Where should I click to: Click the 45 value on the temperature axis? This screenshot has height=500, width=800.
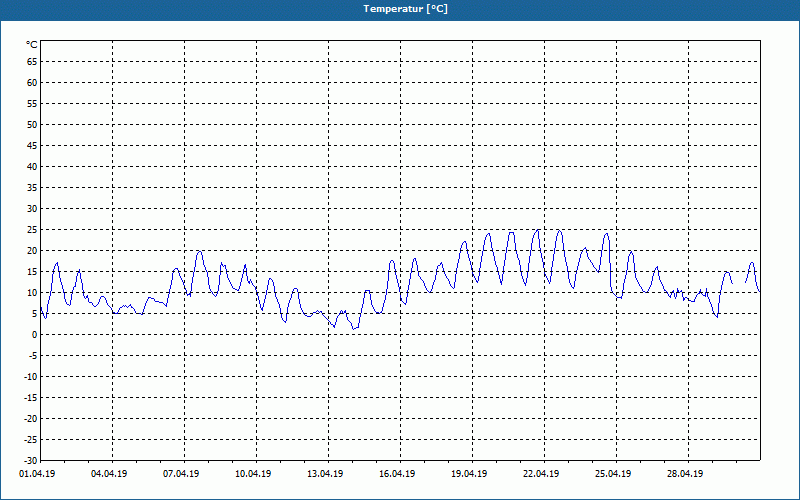(x=32, y=145)
